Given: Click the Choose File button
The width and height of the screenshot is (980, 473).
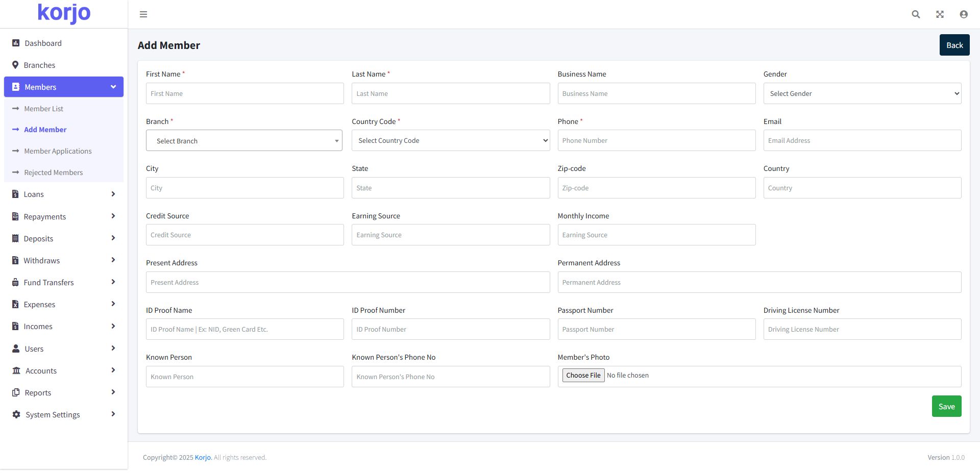Looking at the screenshot, I should pyautogui.click(x=583, y=376).
